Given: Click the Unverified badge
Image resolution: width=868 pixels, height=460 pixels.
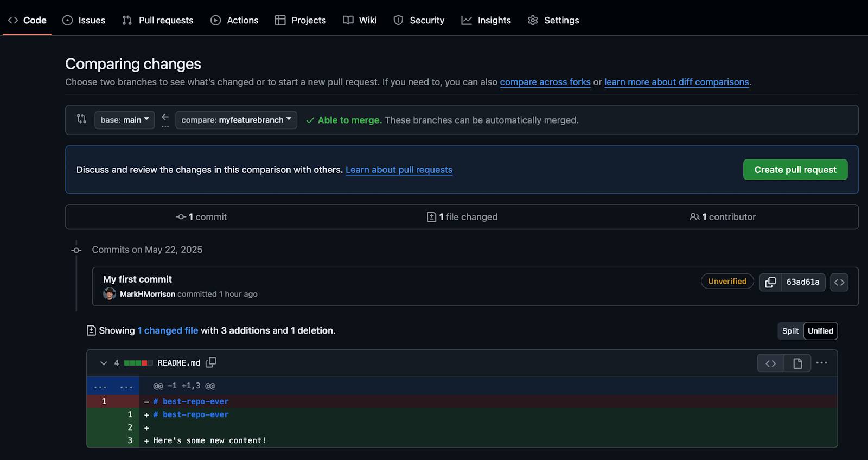Looking at the screenshot, I should pos(727,282).
